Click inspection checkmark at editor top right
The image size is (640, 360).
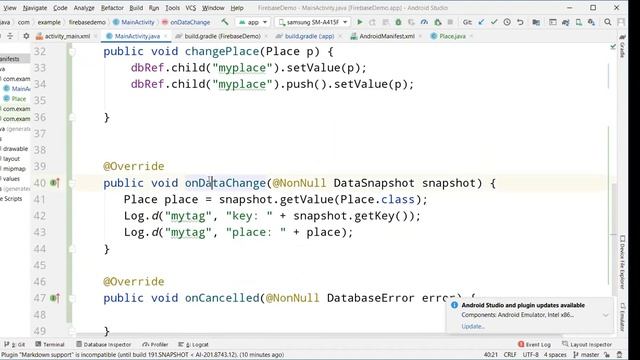(x=613, y=47)
